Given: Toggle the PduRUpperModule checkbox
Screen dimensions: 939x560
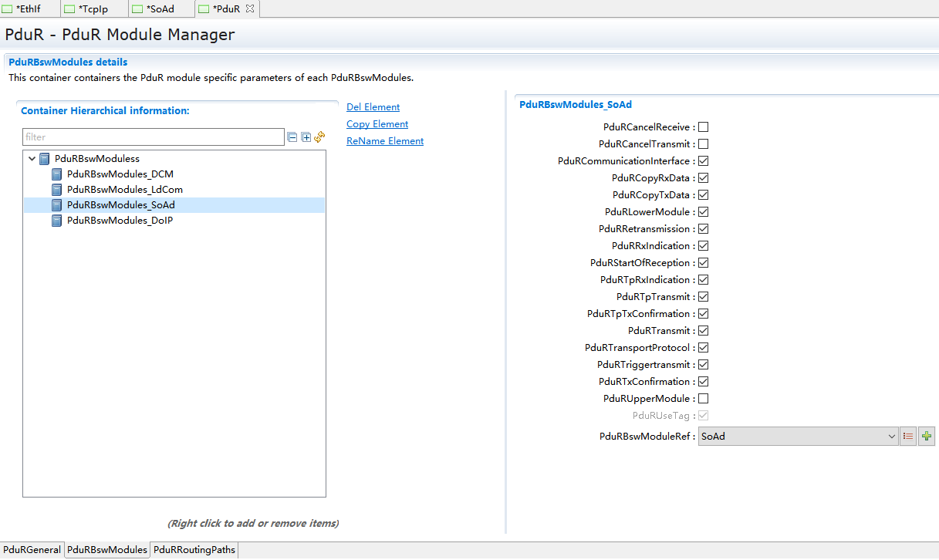Looking at the screenshot, I should 703,399.
